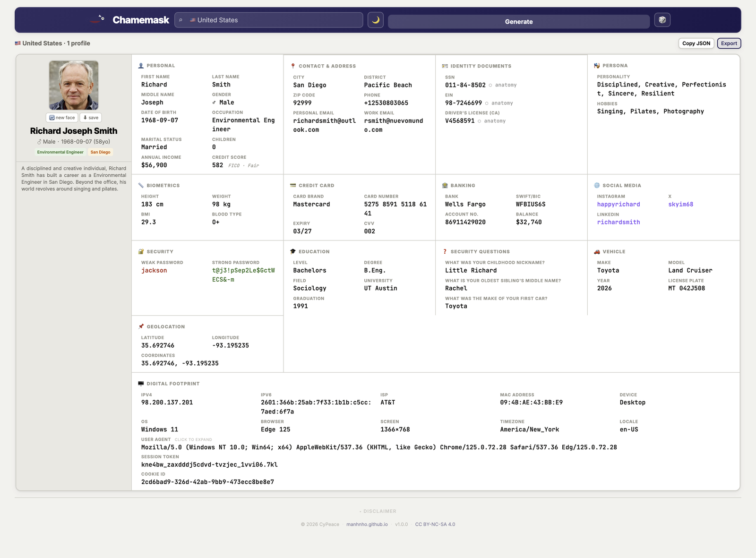Click the Social Media globe icon
The height and width of the screenshot is (558, 756).
[597, 186]
